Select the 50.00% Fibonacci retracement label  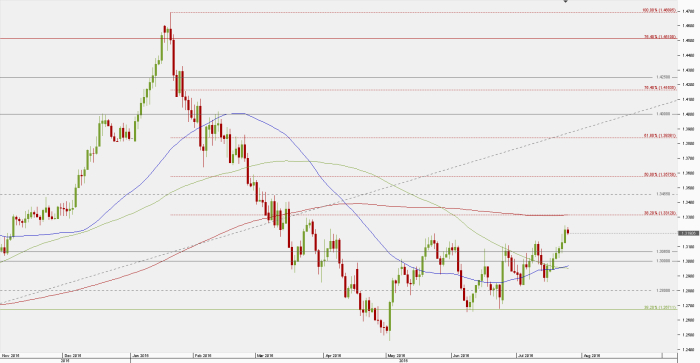660,174
